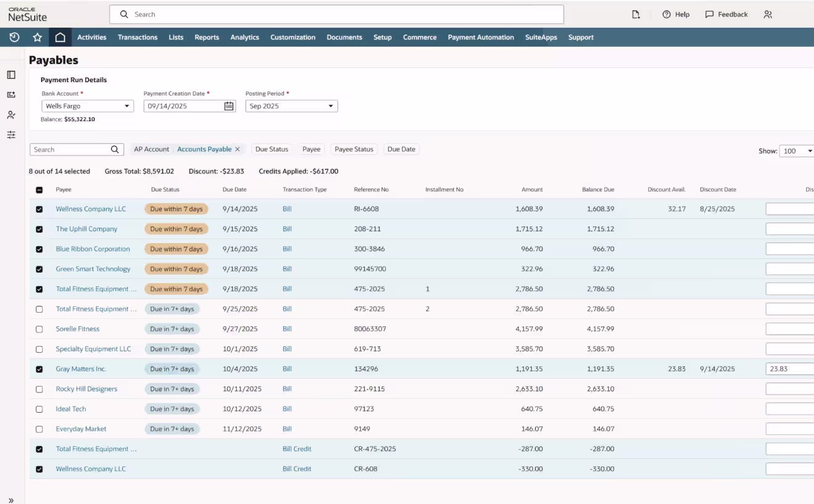
Task: Open the Rocky Hill Designers payee link
Action: point(86,389)
